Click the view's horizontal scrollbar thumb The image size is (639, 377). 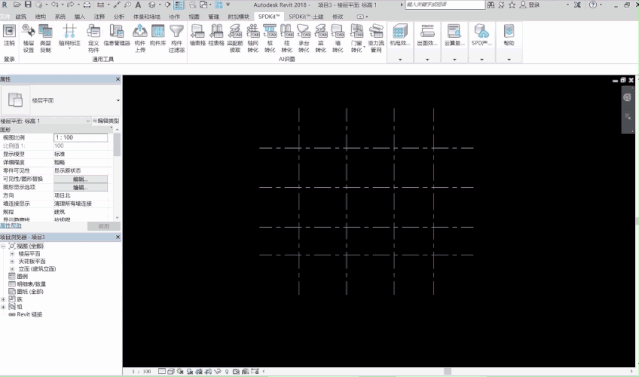447,371
